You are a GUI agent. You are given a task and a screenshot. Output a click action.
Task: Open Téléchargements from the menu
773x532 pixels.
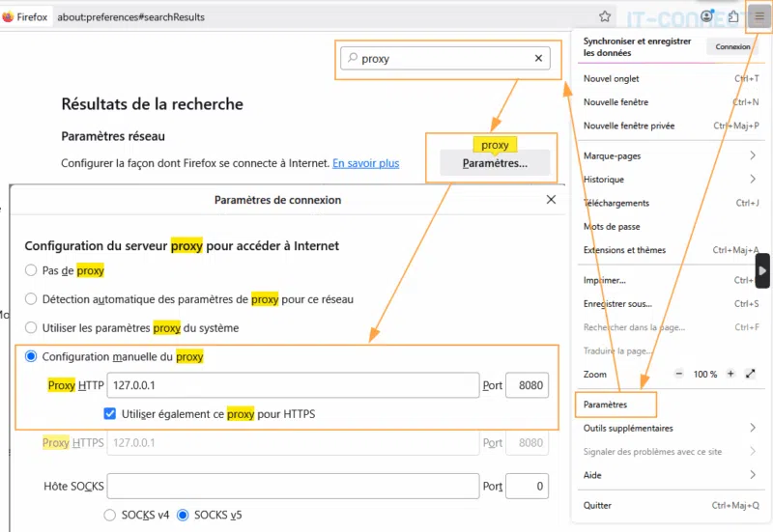[x=671, y=203]
